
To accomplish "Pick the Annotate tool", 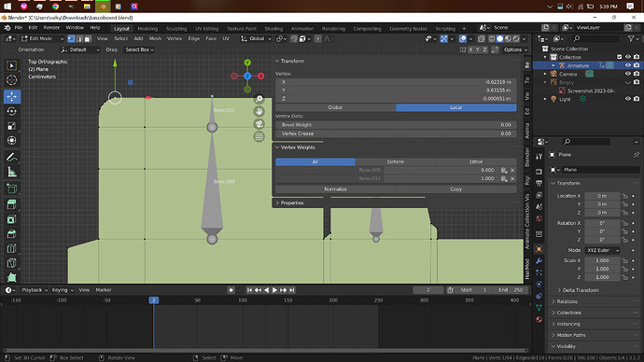I will click(x=11, y=157).
